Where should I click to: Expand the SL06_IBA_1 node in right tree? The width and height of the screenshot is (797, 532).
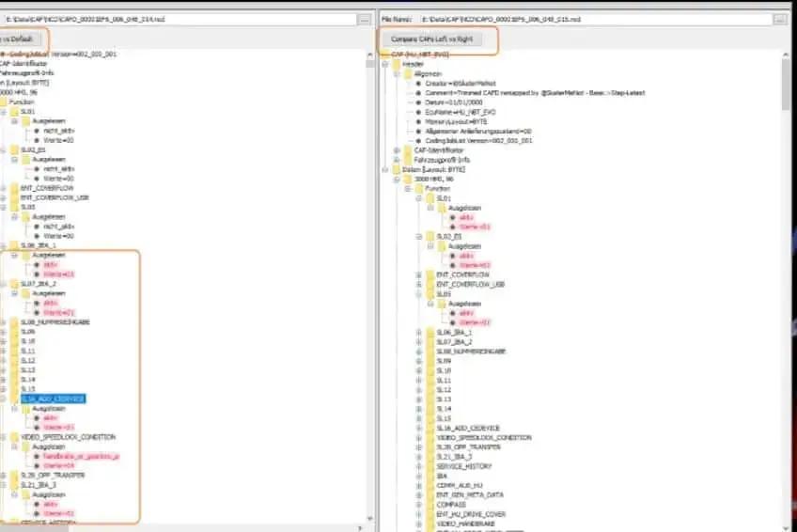(x=419, y=332)
